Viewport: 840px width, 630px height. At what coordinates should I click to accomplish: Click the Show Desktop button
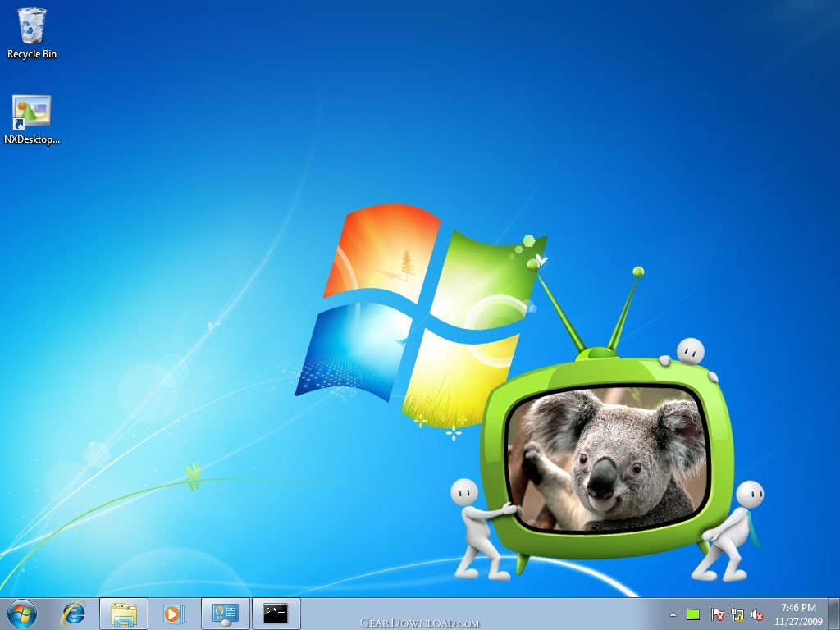pyautogui.click(x=833, y=614)
